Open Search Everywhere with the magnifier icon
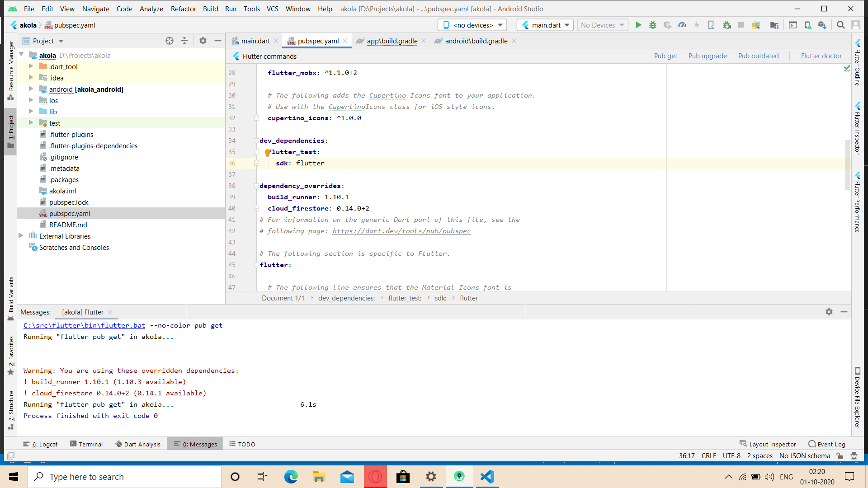The width and height of the screenshot is (868, 488). 841,25
